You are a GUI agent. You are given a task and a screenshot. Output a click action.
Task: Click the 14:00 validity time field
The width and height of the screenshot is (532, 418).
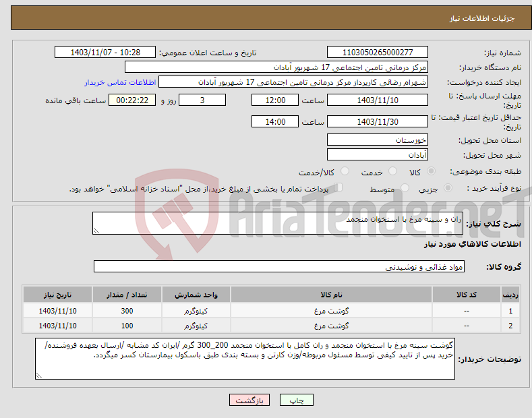pyautogui.click(x=275, y=121)
